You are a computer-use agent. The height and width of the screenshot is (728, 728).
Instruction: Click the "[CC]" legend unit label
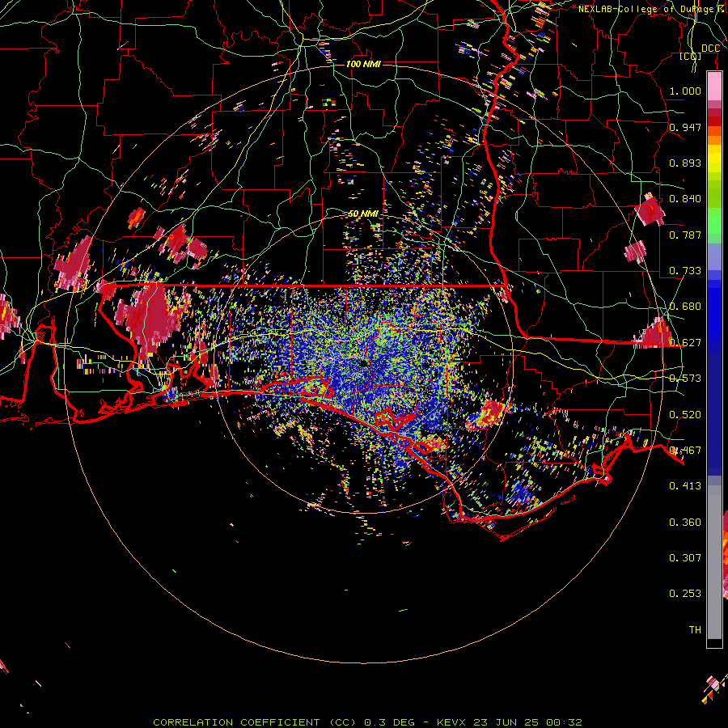pos(691,56)
